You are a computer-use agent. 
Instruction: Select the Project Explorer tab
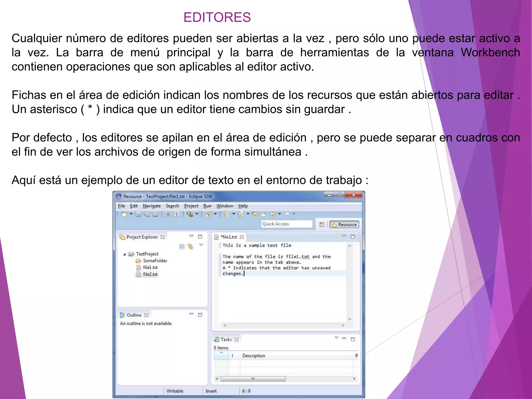click(142, 237)
